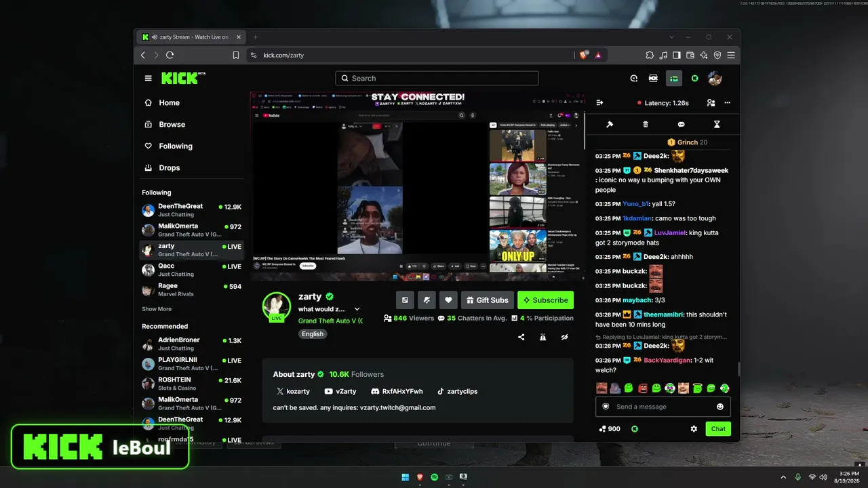Image resolution: width=868 pixels, height=488 pixels.
Task: Open the tab list dropdown arrow
Action: 671,37
